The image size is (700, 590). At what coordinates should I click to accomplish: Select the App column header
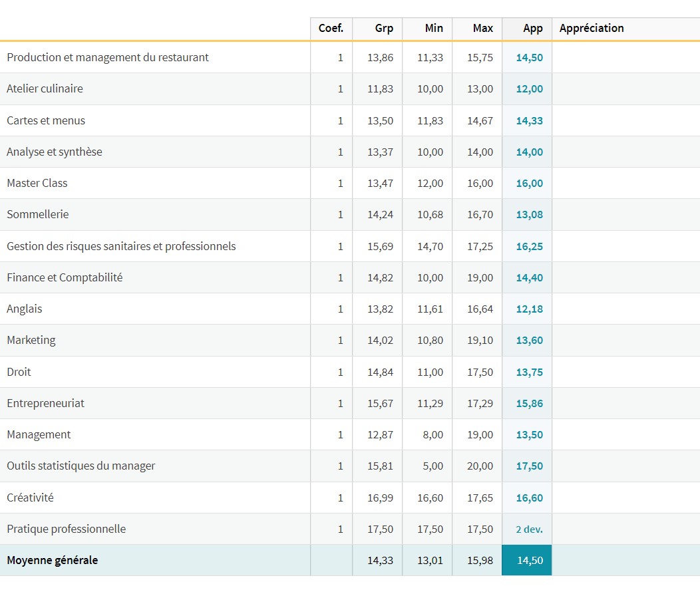coord(532,29)
